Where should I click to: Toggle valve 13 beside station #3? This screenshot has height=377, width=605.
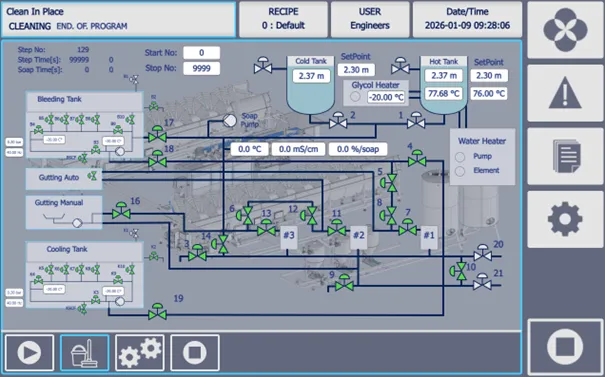pyautogui.click(x=266, y=228)
